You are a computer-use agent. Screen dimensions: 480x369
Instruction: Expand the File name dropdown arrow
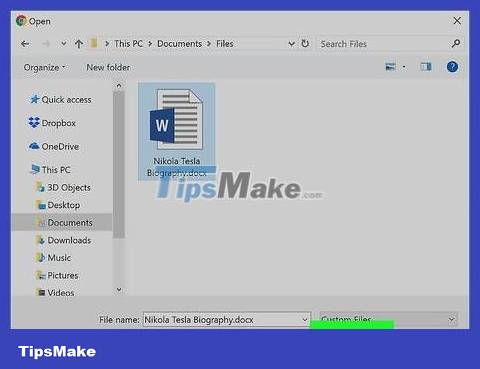(x=305, y=320)
